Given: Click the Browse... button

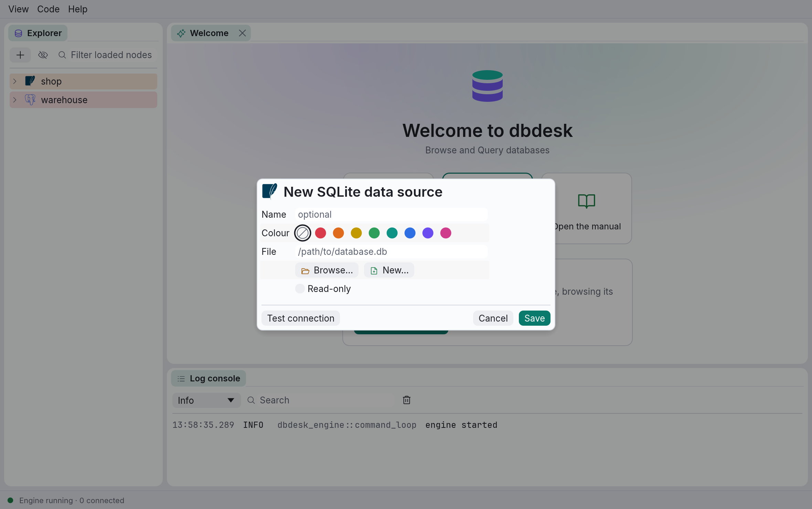Looking at the screenshot, I should (327, 270).
